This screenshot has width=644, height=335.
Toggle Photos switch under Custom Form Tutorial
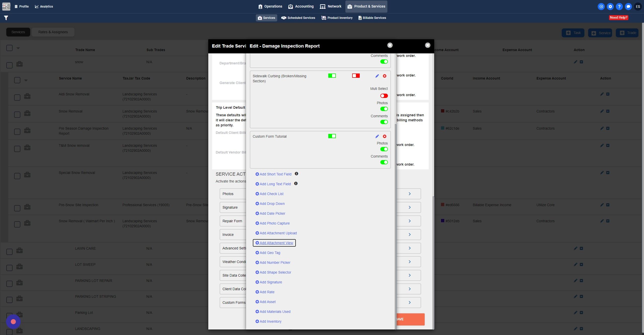[x=384, y=149]
